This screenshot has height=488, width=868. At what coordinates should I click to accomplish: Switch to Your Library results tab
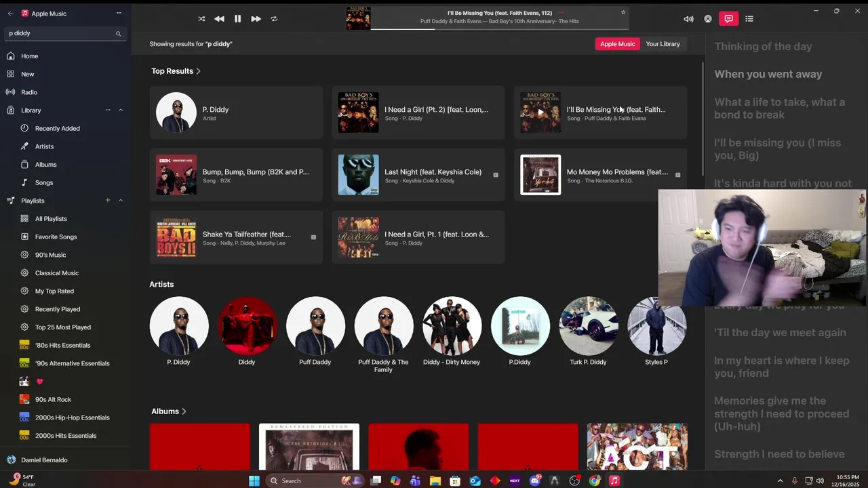click(x=663, y=44)
